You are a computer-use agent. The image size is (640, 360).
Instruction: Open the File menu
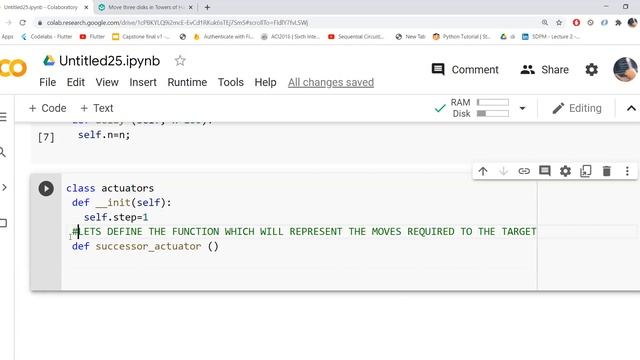click(48, 82)
